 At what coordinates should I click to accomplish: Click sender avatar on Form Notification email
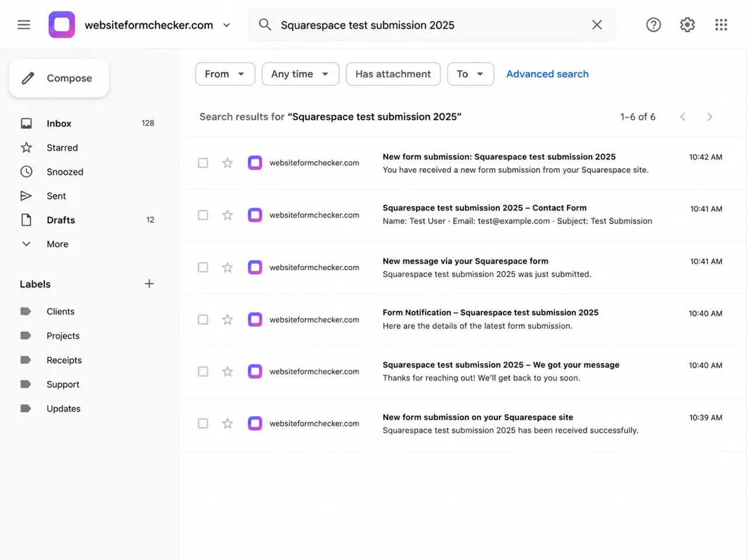pyautogui.click(x=255, y=320)
